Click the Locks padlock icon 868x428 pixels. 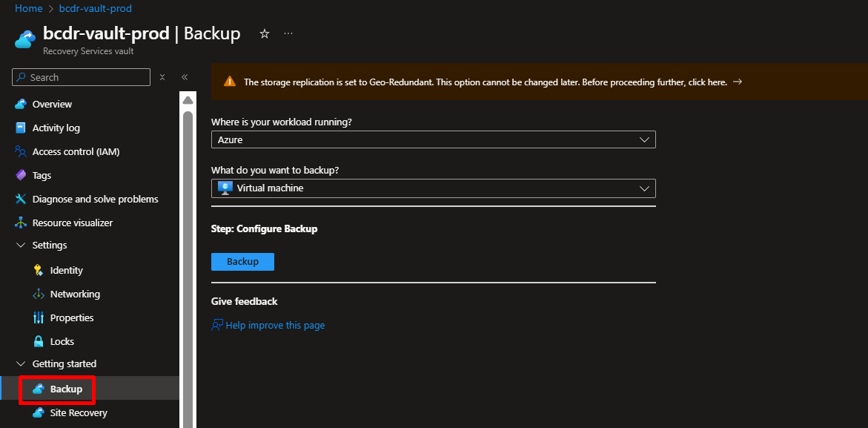click(39, 342)
